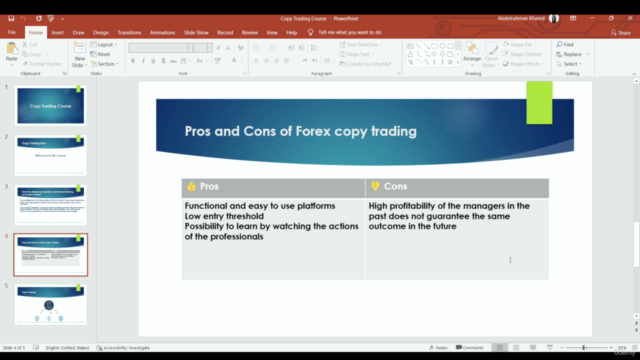Toggle Strikethrough formatting
Viewport: 640px width, 360px height.
point(173,61)
